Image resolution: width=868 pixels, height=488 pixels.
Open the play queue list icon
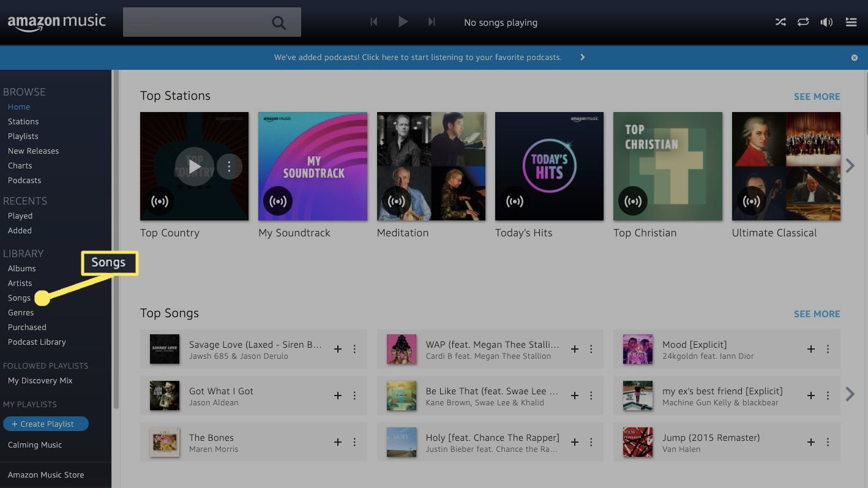[x=851, y=22]
